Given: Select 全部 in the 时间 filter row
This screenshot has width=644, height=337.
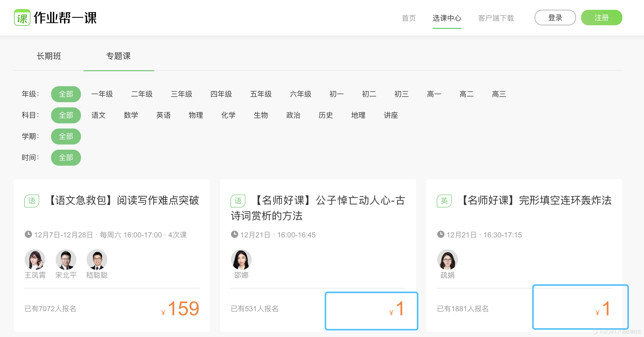Looking at the screenshot, I should (x=66, y=158).
